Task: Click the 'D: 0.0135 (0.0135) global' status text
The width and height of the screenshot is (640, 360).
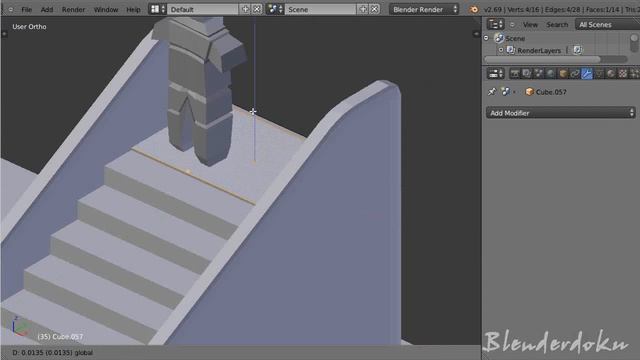Action: point(53,353)
